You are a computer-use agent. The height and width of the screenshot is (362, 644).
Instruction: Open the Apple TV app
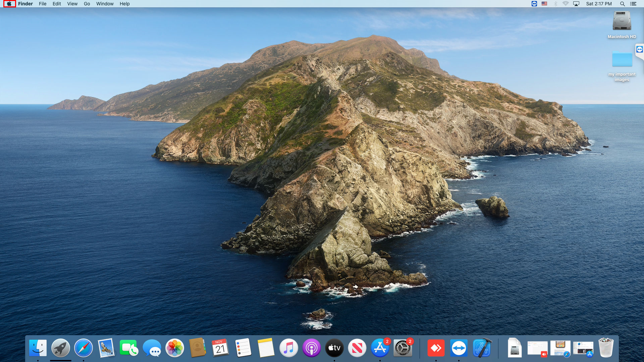point(334,348)
